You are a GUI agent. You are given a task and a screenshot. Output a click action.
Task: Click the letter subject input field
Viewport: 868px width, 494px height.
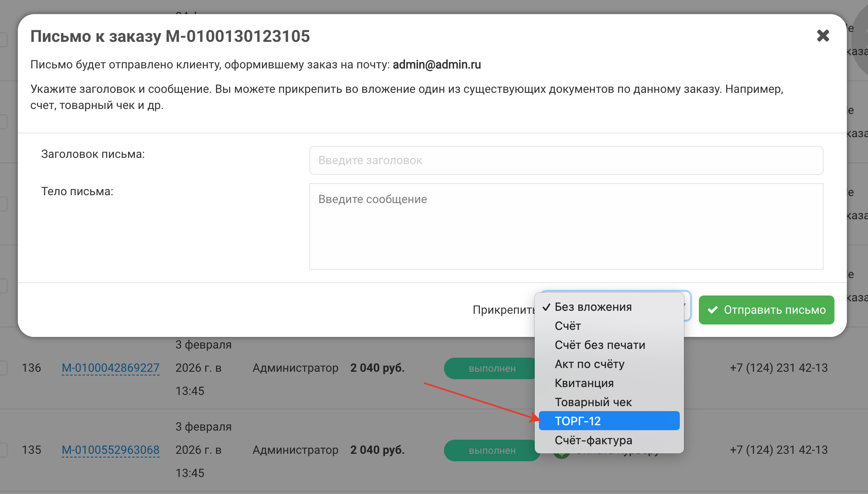pos(566,160)
